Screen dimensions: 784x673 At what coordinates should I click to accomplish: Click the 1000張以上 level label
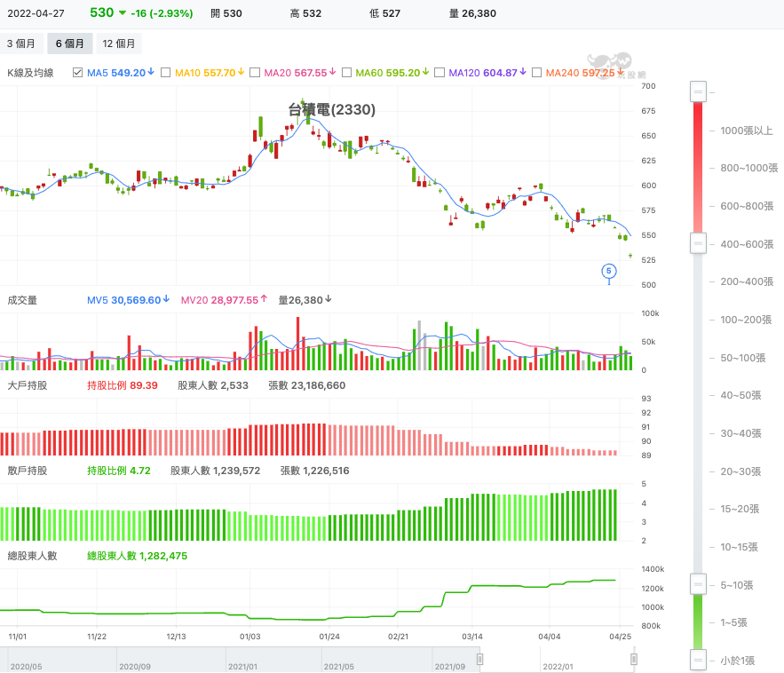746,131
